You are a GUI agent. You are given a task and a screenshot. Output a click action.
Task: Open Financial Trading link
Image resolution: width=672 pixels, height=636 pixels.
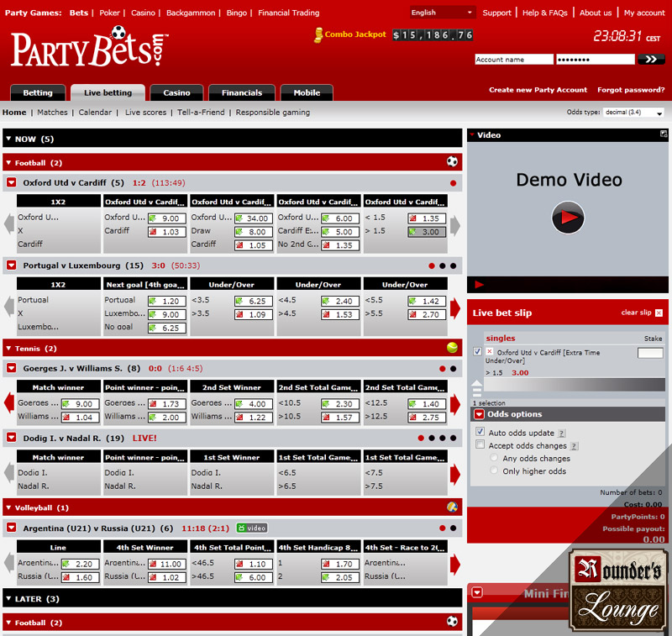tap(288, 13)
